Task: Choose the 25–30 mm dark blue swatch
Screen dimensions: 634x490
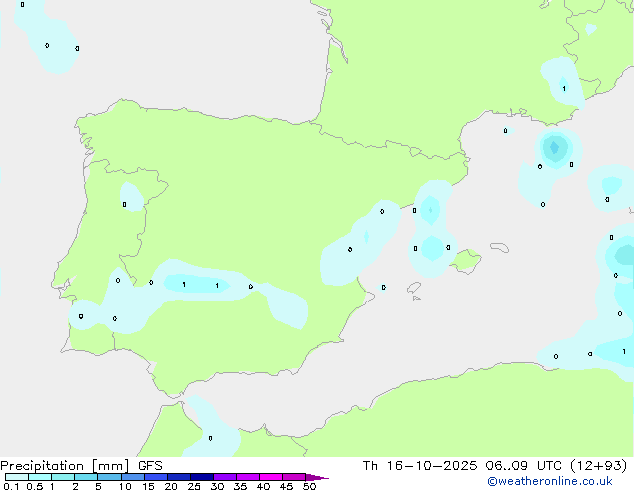Action: (201, 477)
